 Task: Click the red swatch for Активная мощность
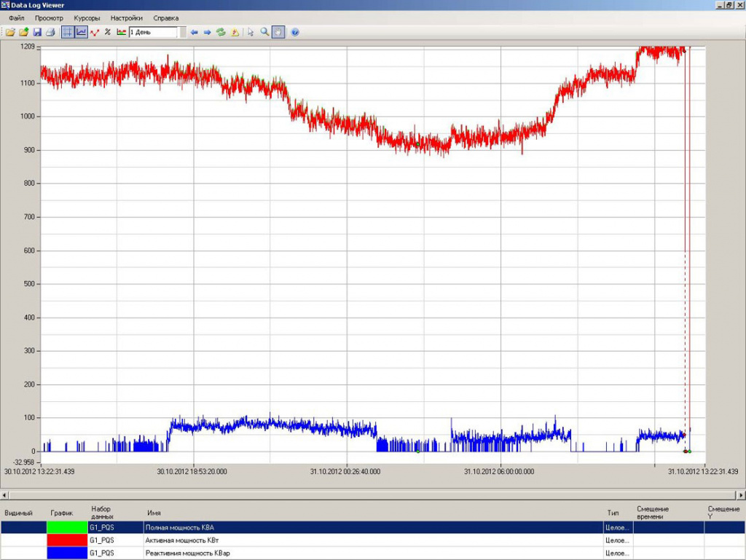point(67,540)
